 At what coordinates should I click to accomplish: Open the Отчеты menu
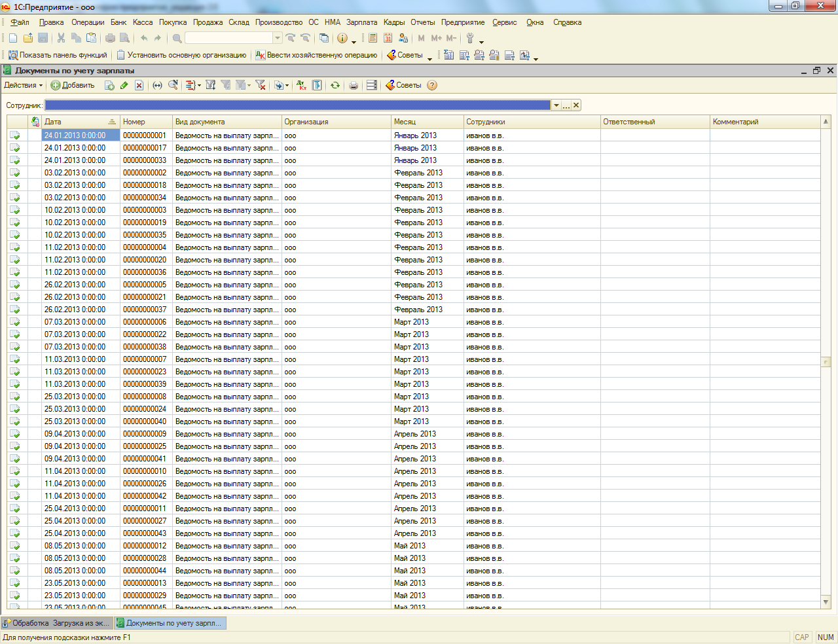pyautogui.click(x=423, y=22)
